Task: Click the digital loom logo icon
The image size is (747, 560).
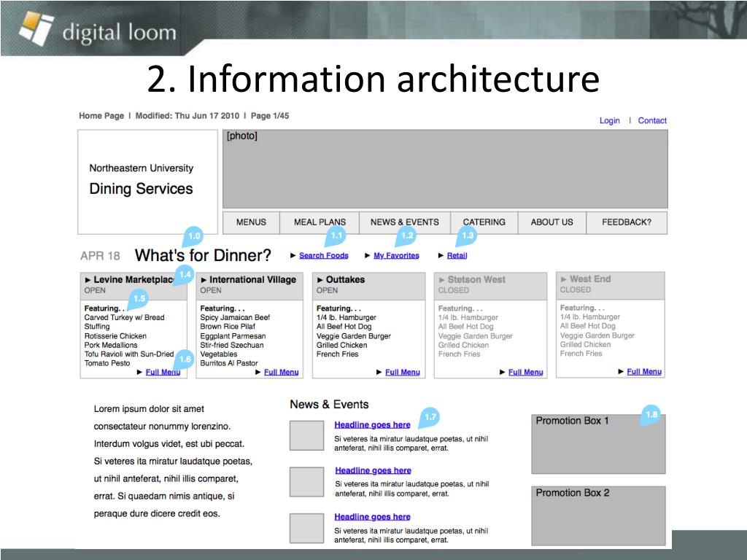Action: [x=36, y=28]
